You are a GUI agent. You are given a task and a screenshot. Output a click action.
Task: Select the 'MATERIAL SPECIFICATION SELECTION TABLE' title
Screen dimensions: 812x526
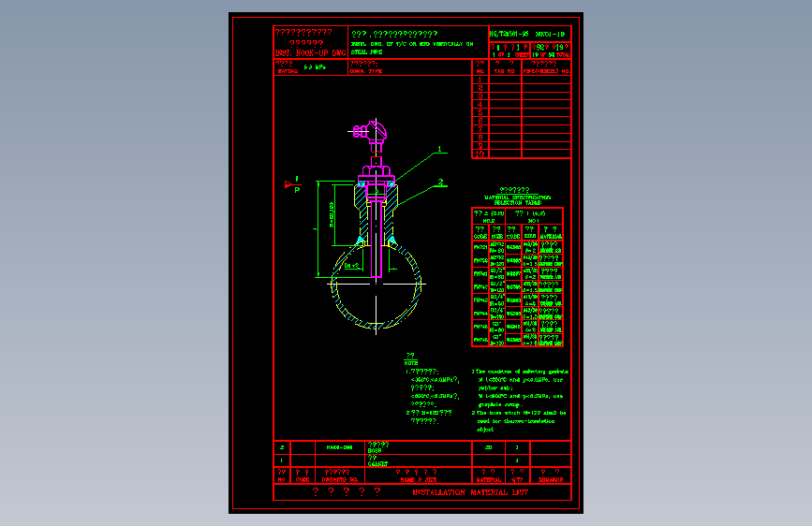[x=517, y=200]
